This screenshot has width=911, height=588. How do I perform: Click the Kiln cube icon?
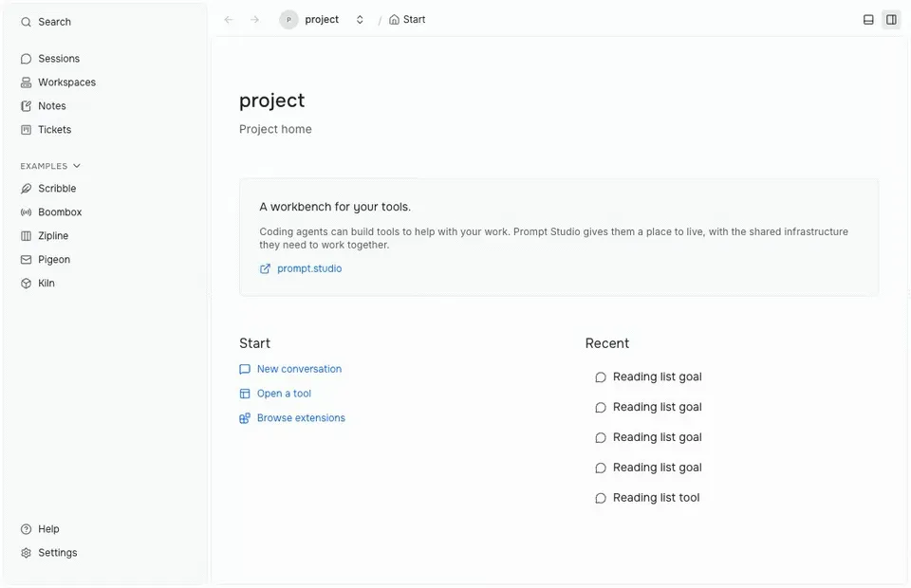point(26,284)
